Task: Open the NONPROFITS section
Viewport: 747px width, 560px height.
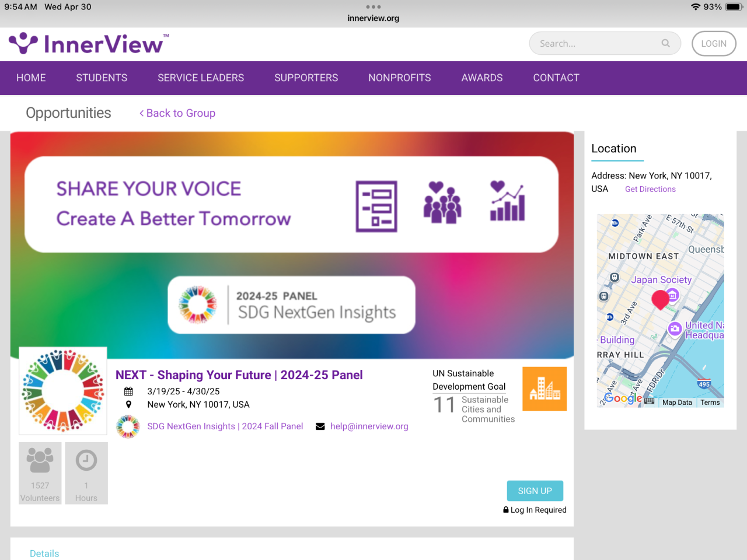Action: pyautogui.click(x=400, y=78)
